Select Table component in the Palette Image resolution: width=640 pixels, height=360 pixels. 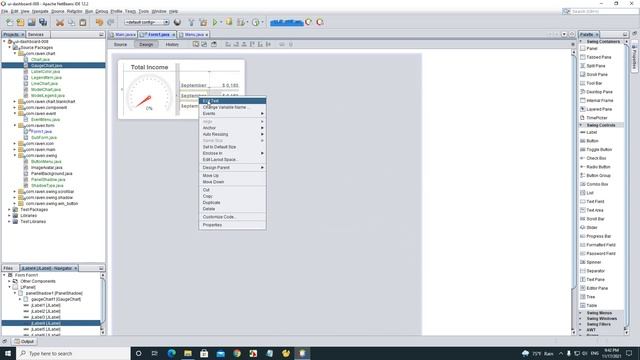pyautogui.click(x=591, y=305)
